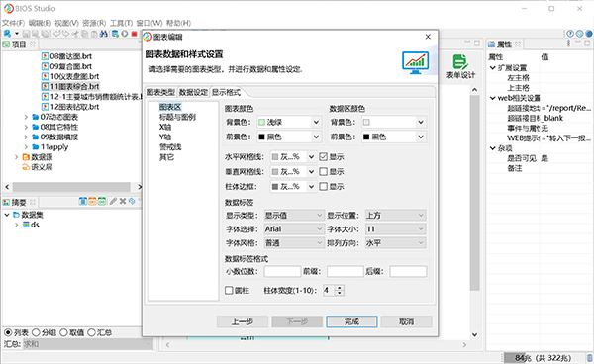Image resolution: width=594 pixels, height=364 pixels.
Task: Click the 数据区颜色 前景色 black swatch
Action: click(x=366, y=136)
